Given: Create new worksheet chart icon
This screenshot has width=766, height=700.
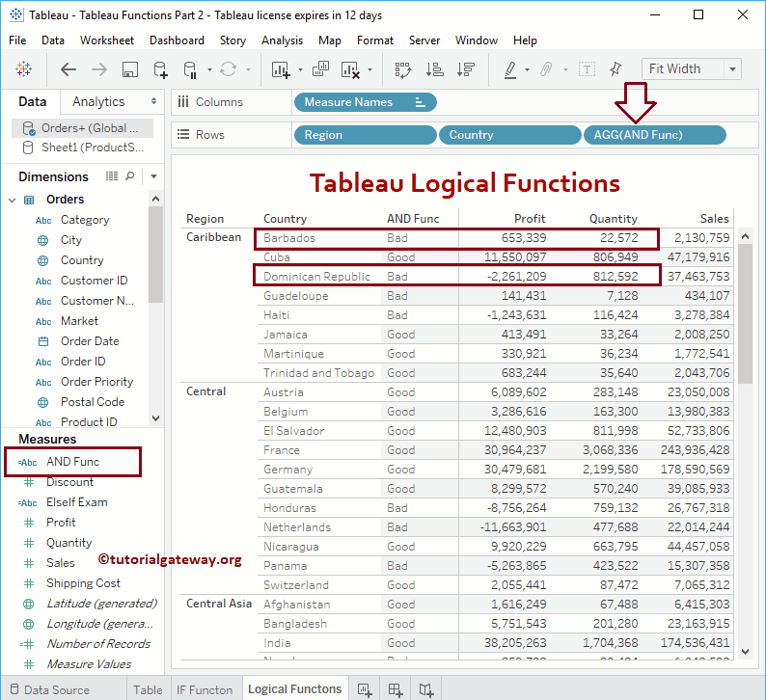Looking at the screenshot, I should coord(281,69).
